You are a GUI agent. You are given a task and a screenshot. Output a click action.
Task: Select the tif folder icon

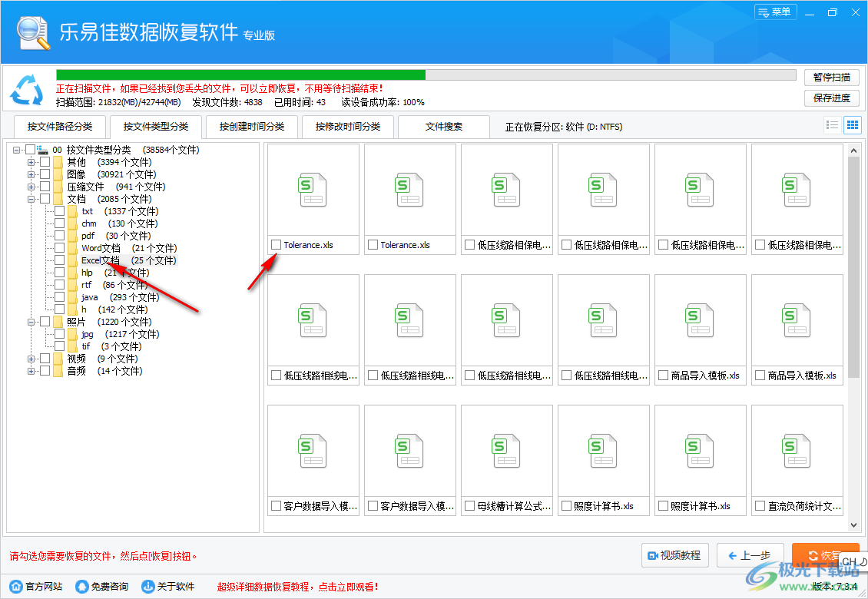click(72, 346)
